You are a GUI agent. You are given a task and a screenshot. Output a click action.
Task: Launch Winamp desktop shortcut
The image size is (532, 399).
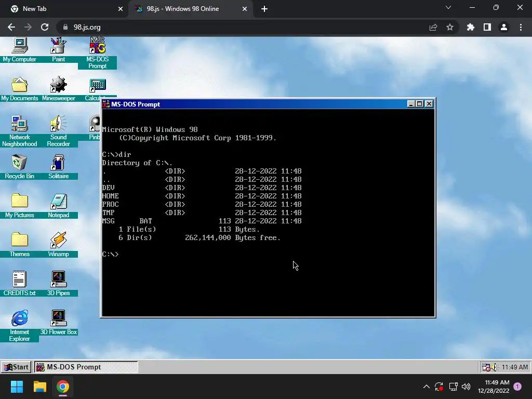[x=58, y=245]
